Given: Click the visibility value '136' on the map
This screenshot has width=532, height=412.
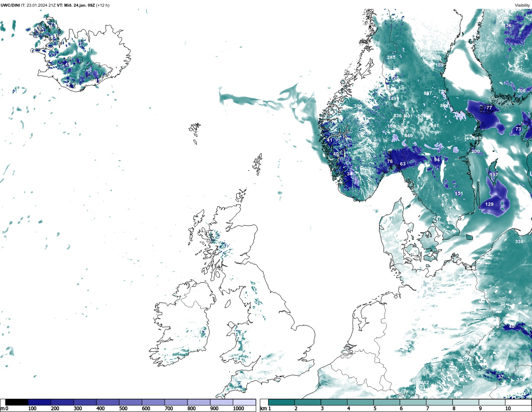Looking at the screenshot, I should 507,25.
